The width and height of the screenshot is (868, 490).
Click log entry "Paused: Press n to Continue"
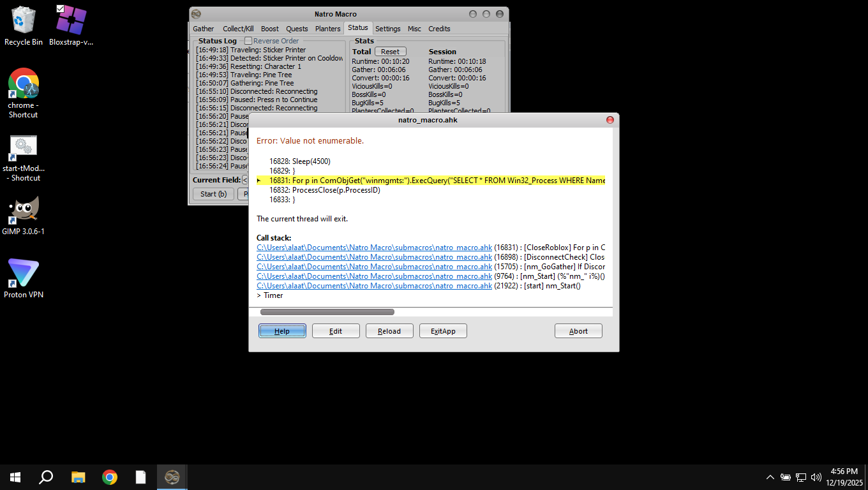click(x=257, y=100)
